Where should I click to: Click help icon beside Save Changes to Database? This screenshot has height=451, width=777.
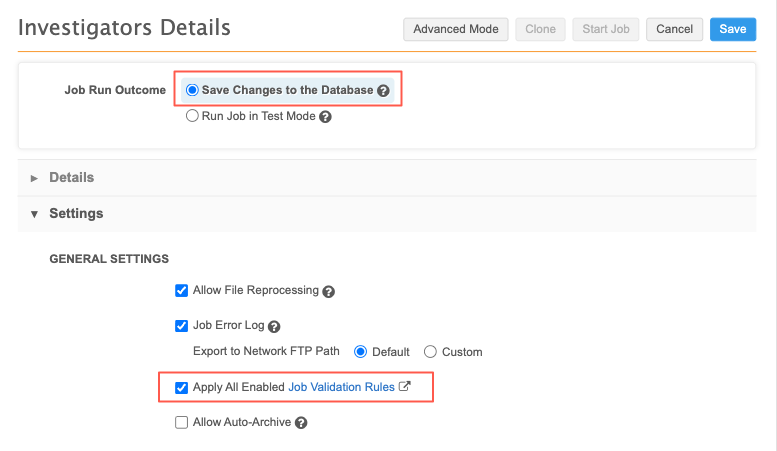point(383,91)
